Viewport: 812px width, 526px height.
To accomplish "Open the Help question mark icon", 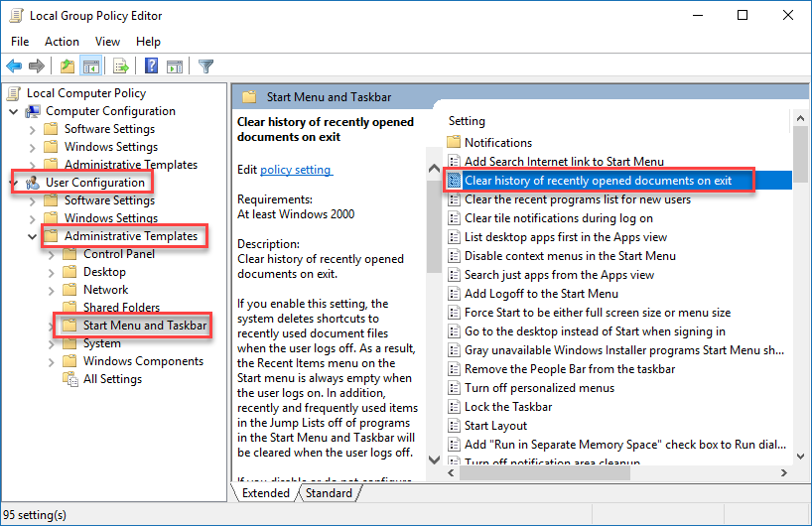I will [x=151, y=66].
